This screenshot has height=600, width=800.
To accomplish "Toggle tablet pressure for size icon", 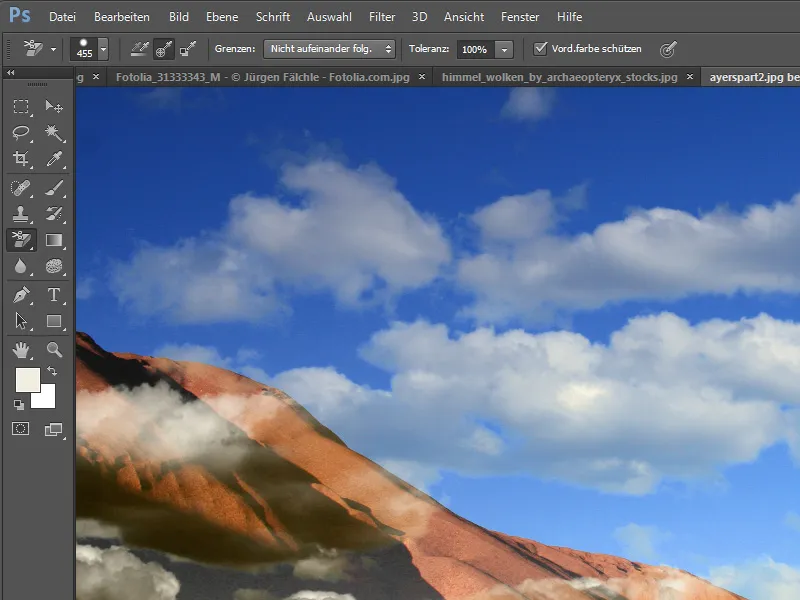I will click(x=668, y=49).
